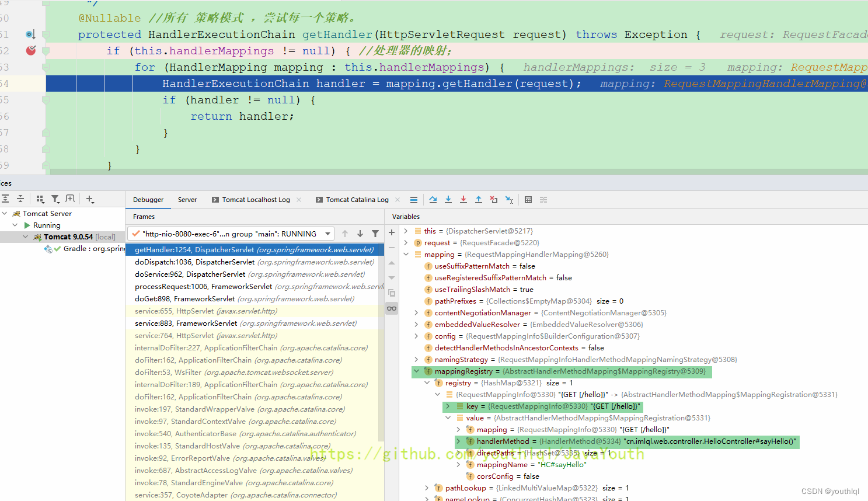Viewport: 868px width, 501px height.
Task: Click Step Over debugger icon
Action: click(x=433, y=200)
